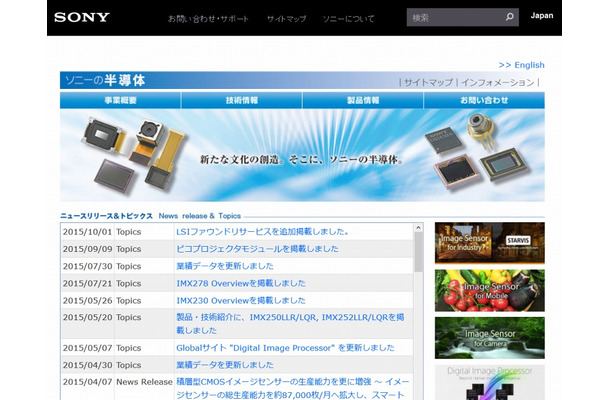Open 積層型CMOSイメージセンサー news release link
This screenshot has width=610, height=400.
[x=293, y=388]
